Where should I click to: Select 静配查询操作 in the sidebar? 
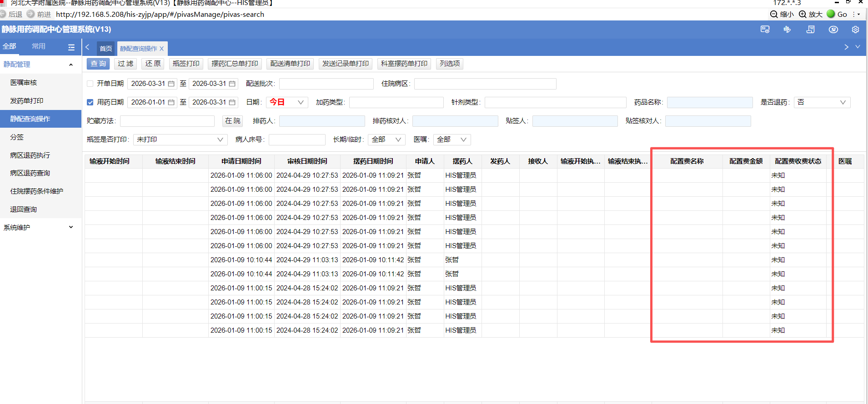(x=40, y=119)
